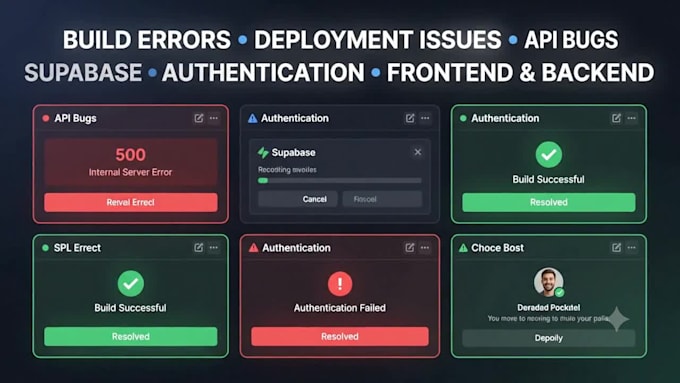The height and width of the screenshot is (383, 680).
Task: Click 'Build Successful' in the green-dot Authentication card
Action: (x=549, y=179)
